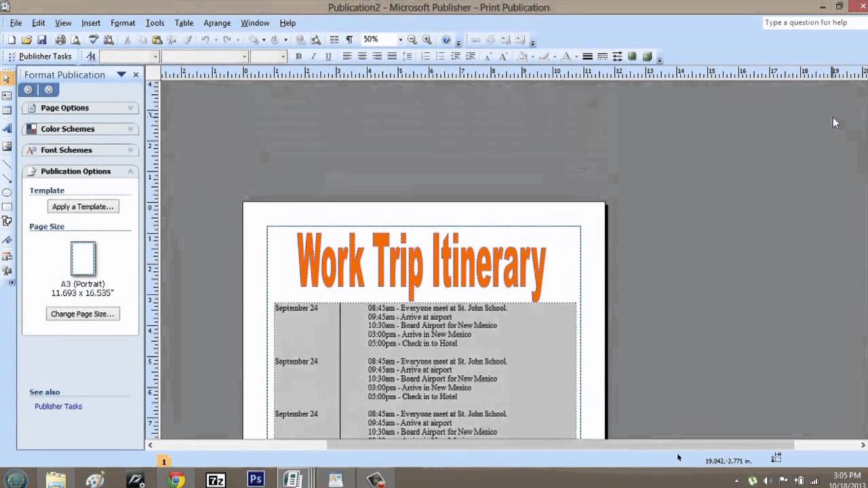Run the Spelling check icon

tap(94, 40)
